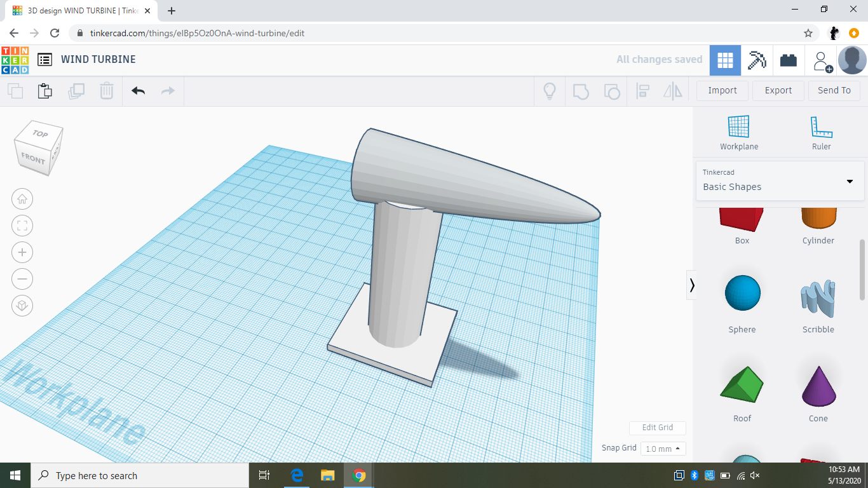Delete the selected shape
This screenshot has height=488, width=868.
[106, 91]
